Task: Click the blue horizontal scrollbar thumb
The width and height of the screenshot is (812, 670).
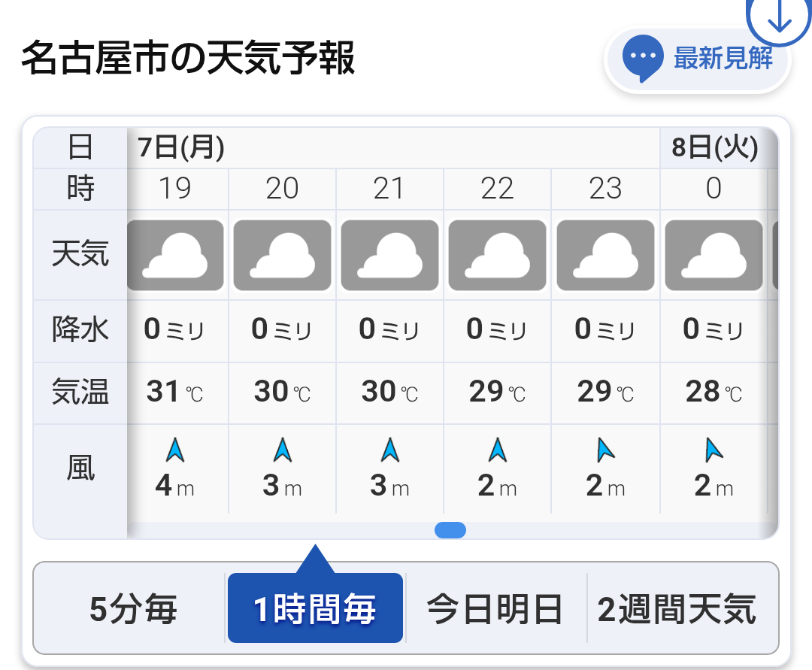Action: point(450,530)
